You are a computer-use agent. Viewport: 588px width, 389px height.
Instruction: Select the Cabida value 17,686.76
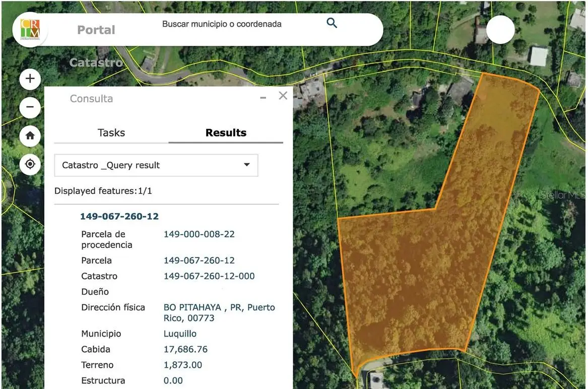pos(185,349)
